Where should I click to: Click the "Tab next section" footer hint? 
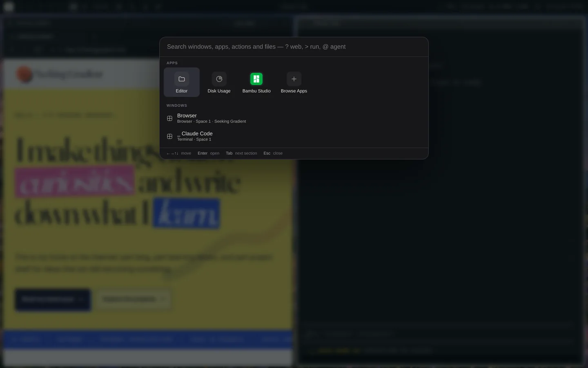point(241,153)
